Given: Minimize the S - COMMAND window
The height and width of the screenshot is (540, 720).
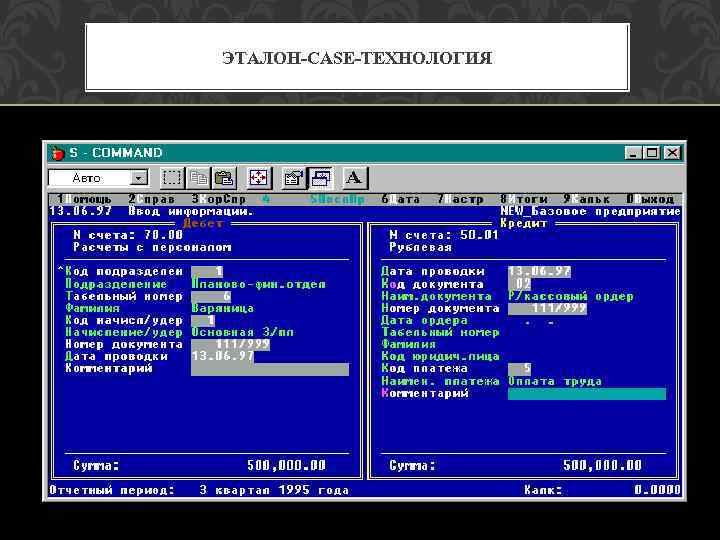Looking at the screenshot, I should click(632, 153).
